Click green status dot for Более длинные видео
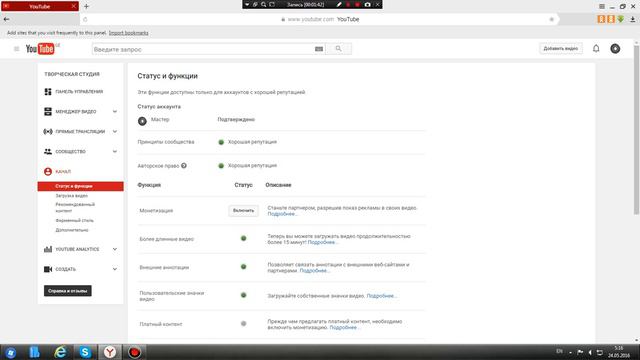This screenshot has width=640, height=360. click(x=243, y=238)
